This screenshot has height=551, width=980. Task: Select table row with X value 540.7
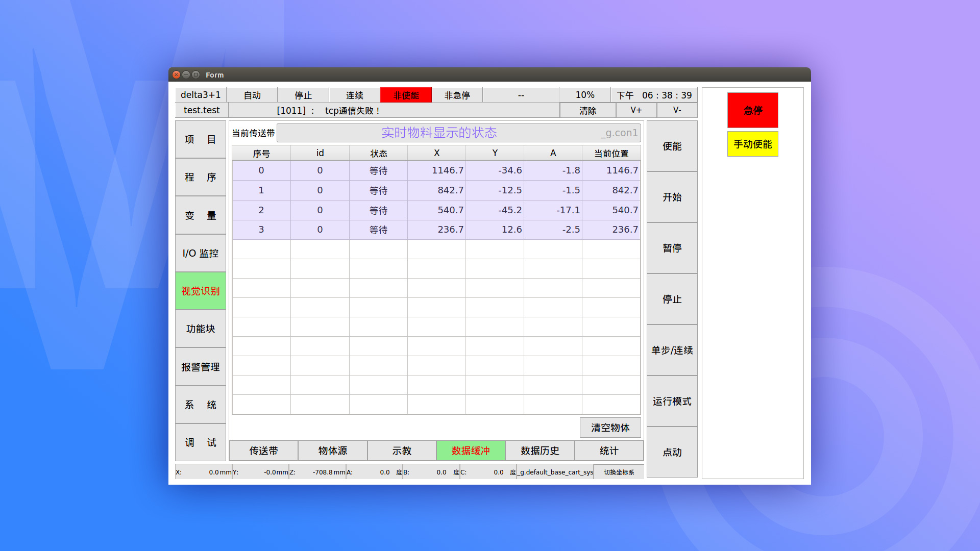click(x=436, y=210)
